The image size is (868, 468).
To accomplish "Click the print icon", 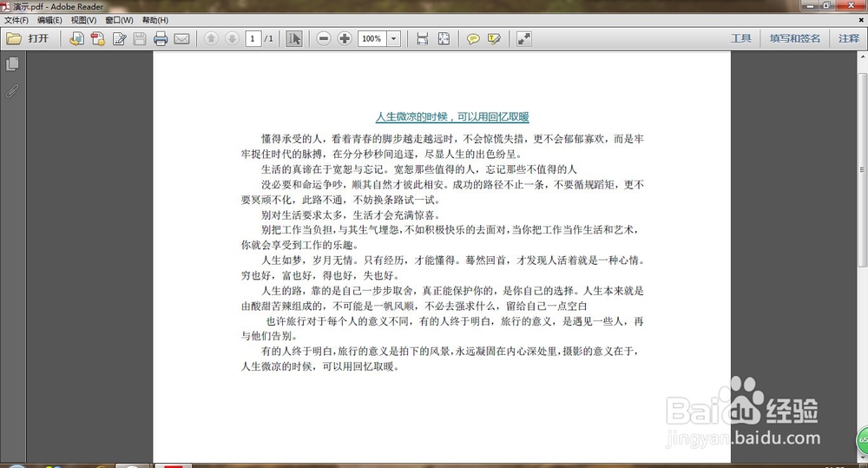I will [161, 39].
